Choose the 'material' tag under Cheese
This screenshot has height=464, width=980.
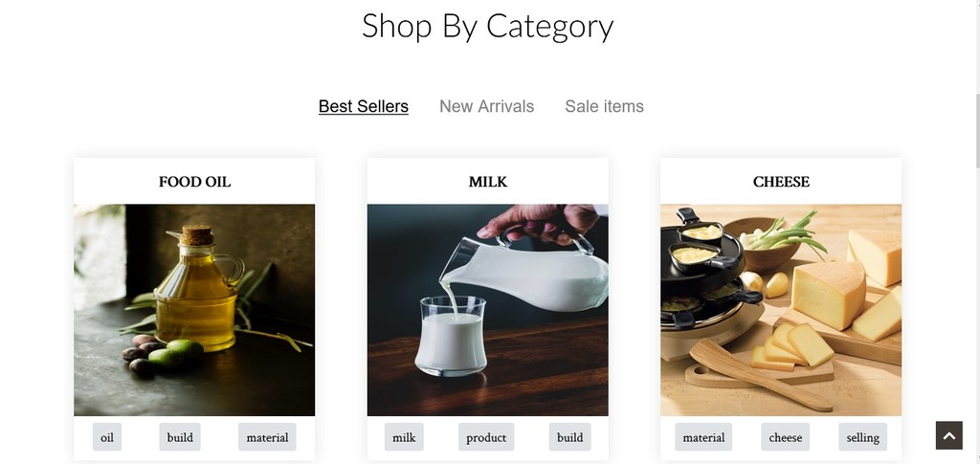point(703,437)
